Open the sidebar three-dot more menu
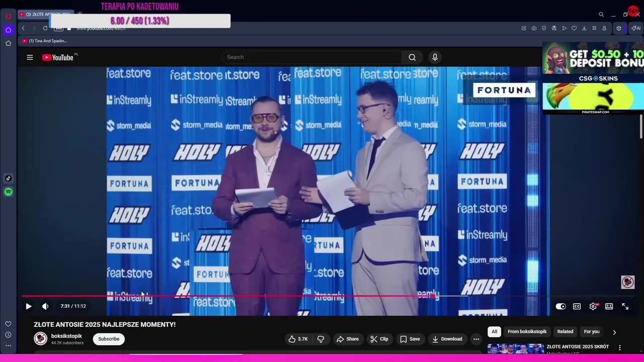 8,345
